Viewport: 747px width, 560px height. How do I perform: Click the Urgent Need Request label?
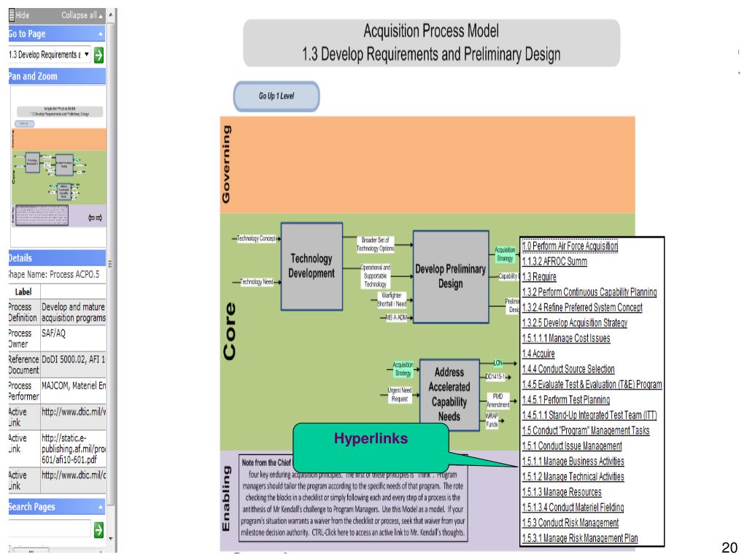pos(400,394)
